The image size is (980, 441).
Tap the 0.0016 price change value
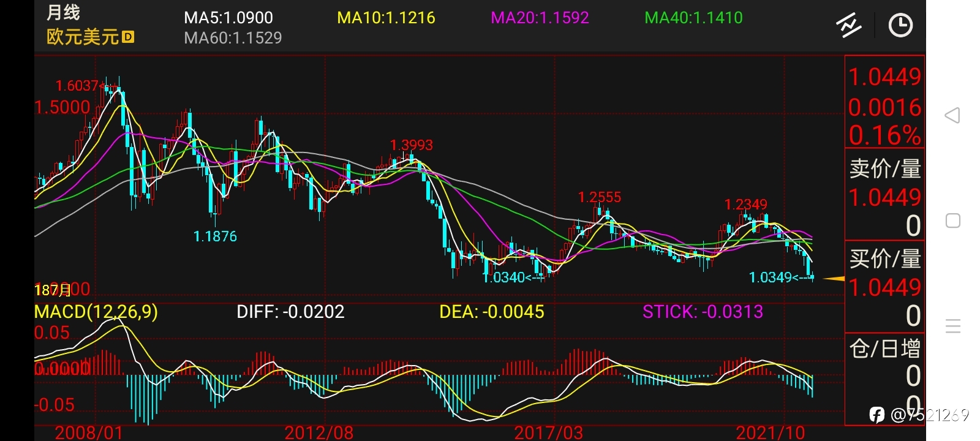coord(885,107)
